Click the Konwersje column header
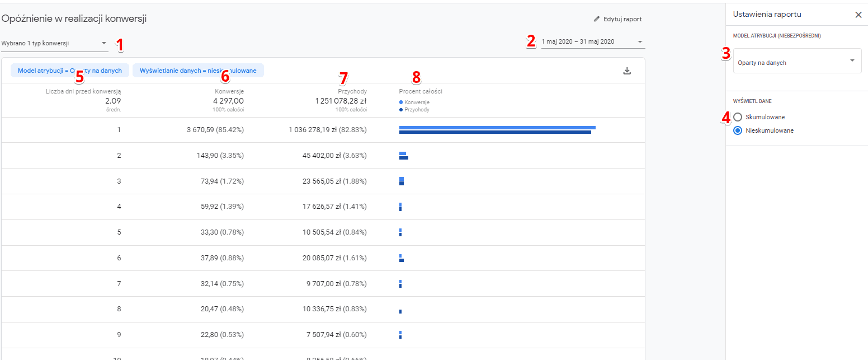 [229, 91]
